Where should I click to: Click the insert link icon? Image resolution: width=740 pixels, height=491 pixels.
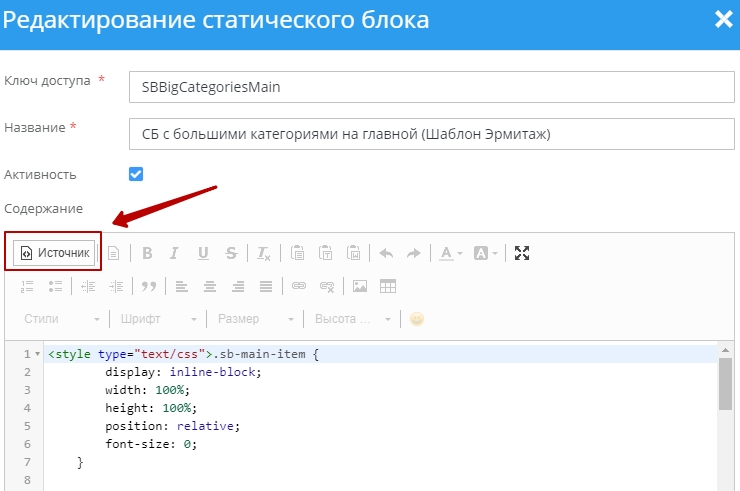tap(298, 286)
